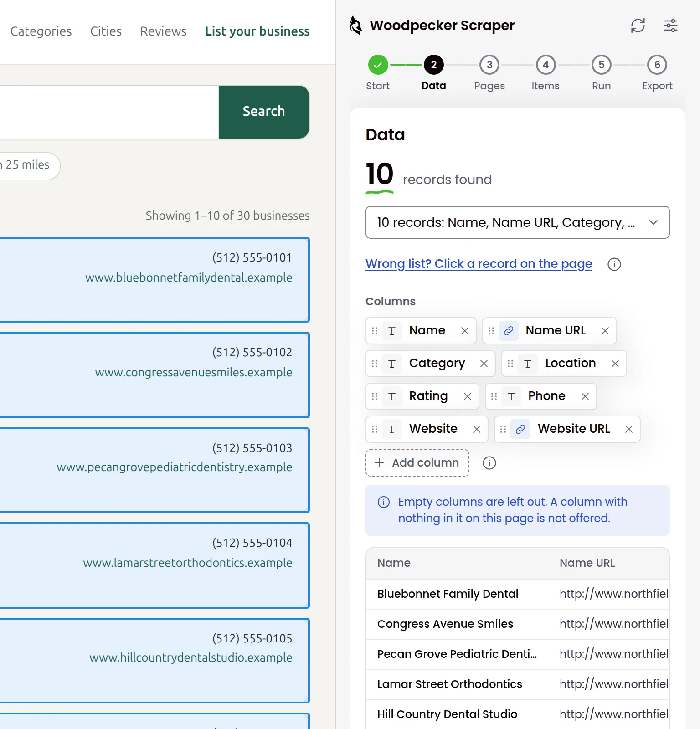Click Wrong list? Click a record link
The height and width of the screenshot is (729, 700).
[479, 264]
